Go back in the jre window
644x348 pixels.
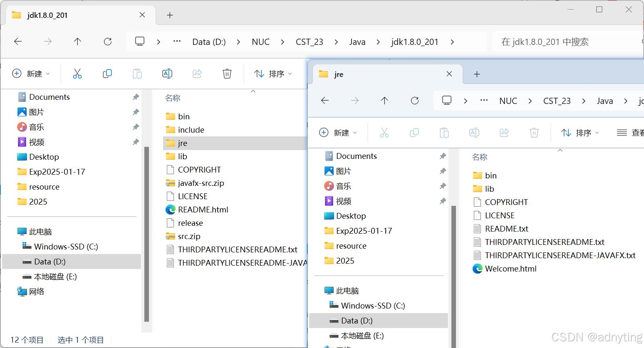pyautogui.click(x=325, y=100)
